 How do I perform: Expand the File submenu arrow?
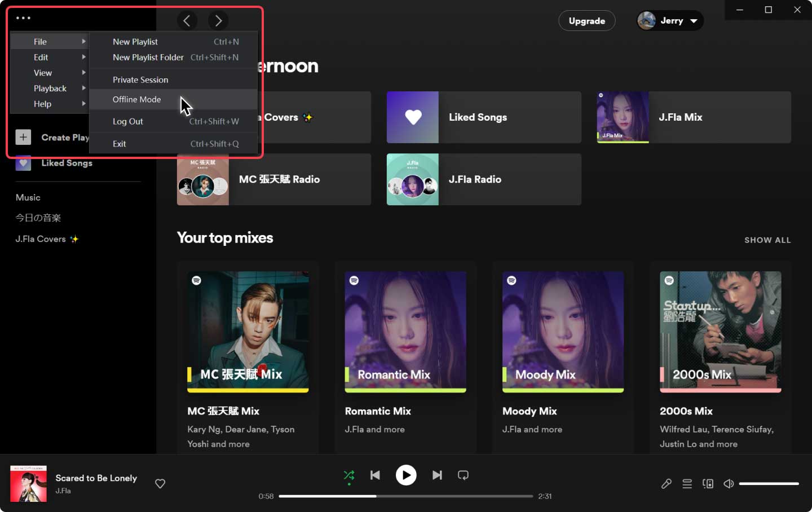point(83,41)
